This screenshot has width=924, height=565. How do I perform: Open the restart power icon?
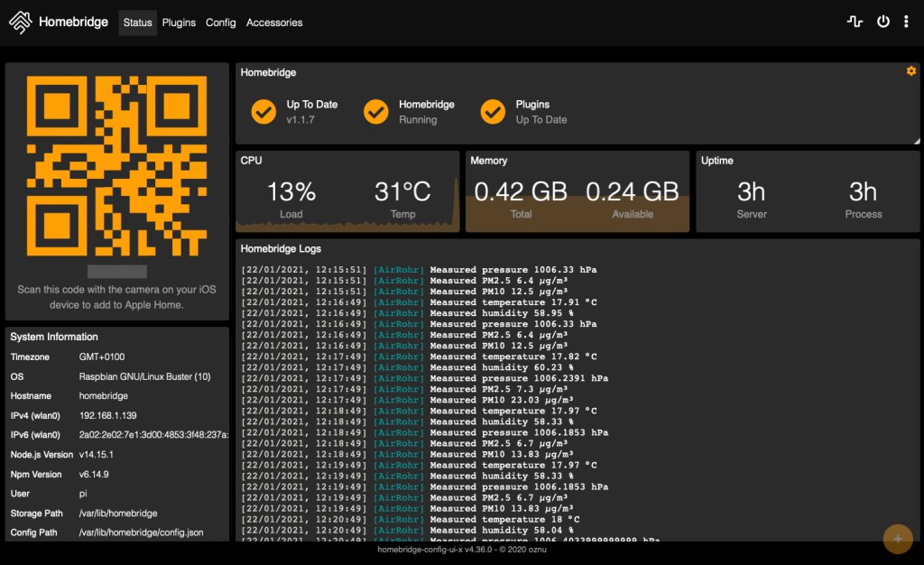click(x=883, y=22)
